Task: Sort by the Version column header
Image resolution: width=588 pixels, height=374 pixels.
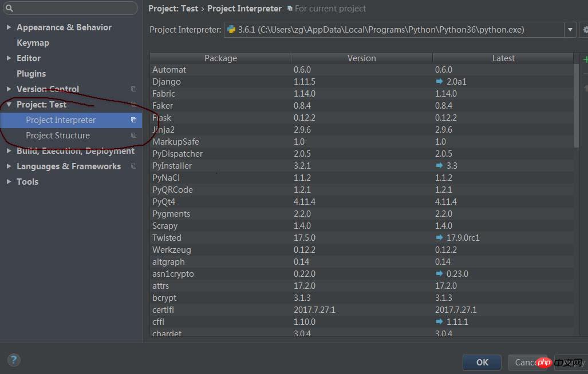Action: (x=361, y=58)
